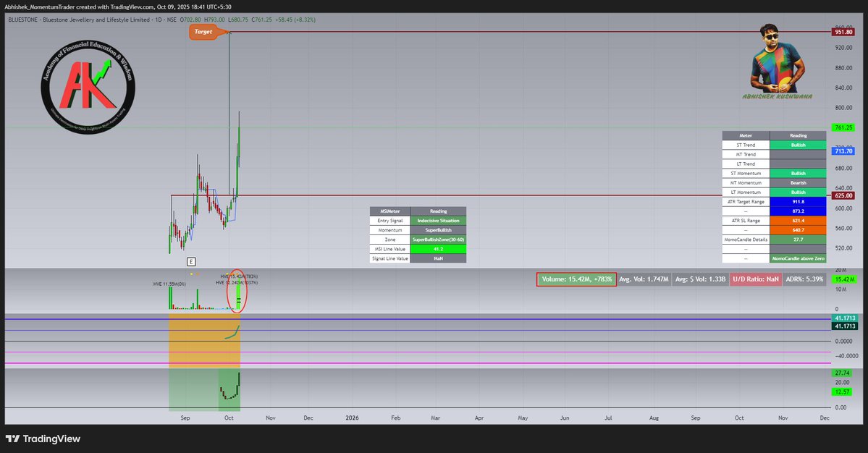Click the C761.25 close value

click(x=262, y=20)
